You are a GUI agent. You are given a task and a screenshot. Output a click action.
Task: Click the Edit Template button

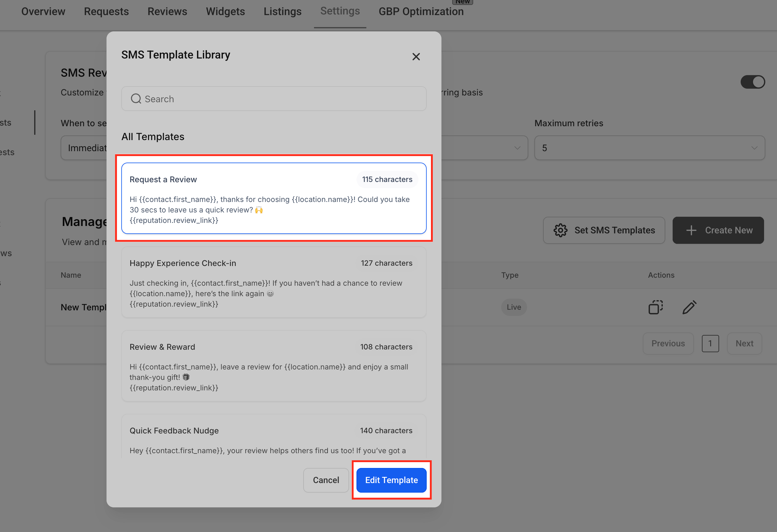pyautogui.click(x=391, y=480)
